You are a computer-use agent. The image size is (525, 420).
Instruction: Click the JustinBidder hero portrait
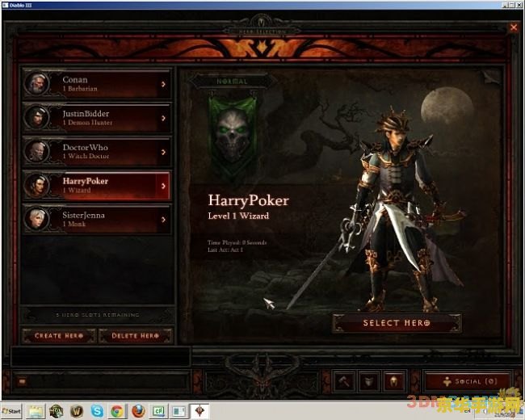tap(36, 117)
